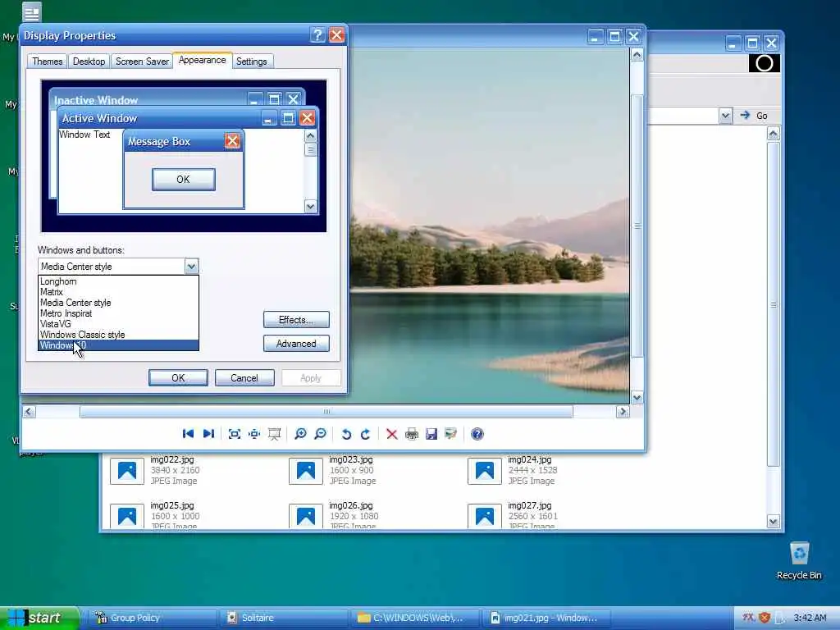Click the landscape photo in the viewer
The image size is (840, 630).
pos(489,226)
